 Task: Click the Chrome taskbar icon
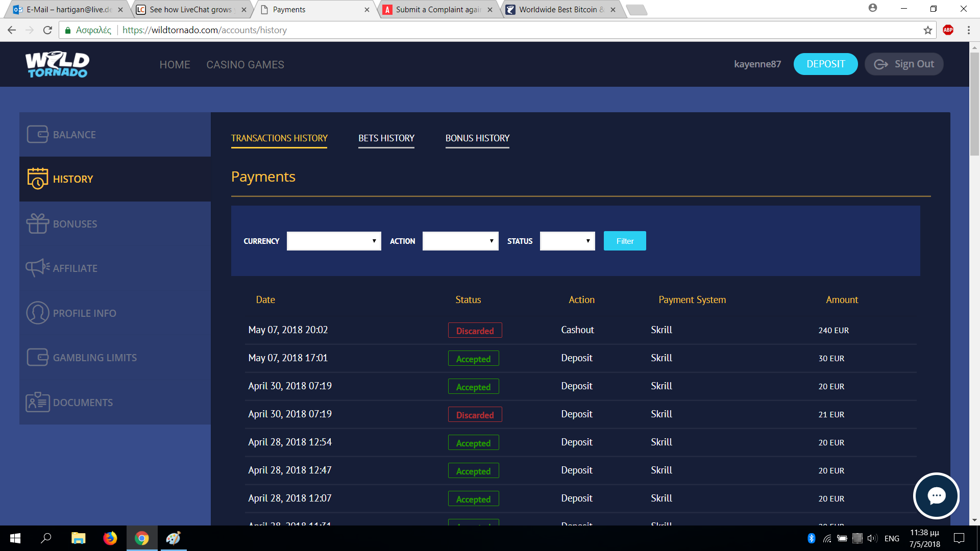(141, 538)
